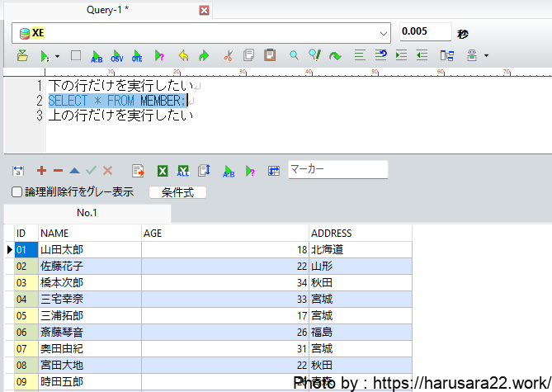Expand the rightmost toolbar dropdown arrow
Image resolution: width=552 pixels, height=392 pixels.
pos(486,56)
